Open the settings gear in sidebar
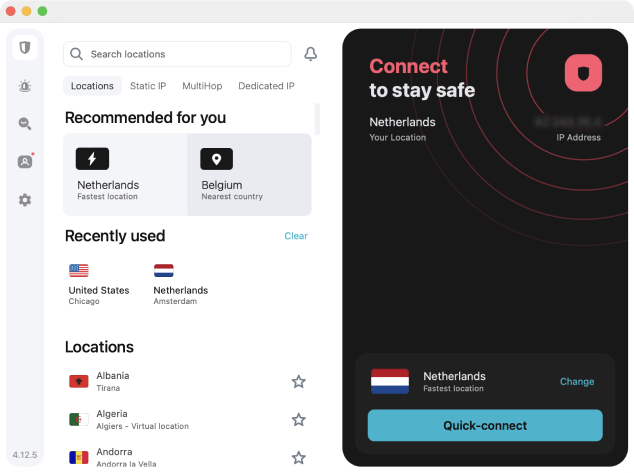The height and width of the screenshot is (473, 634). pos(25,200)
